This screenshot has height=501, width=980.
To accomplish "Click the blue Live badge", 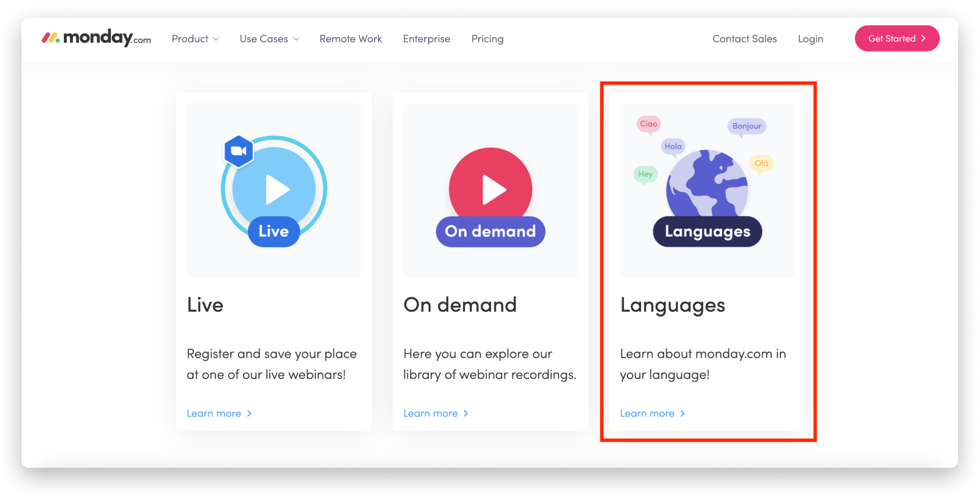I will point(274,232).
